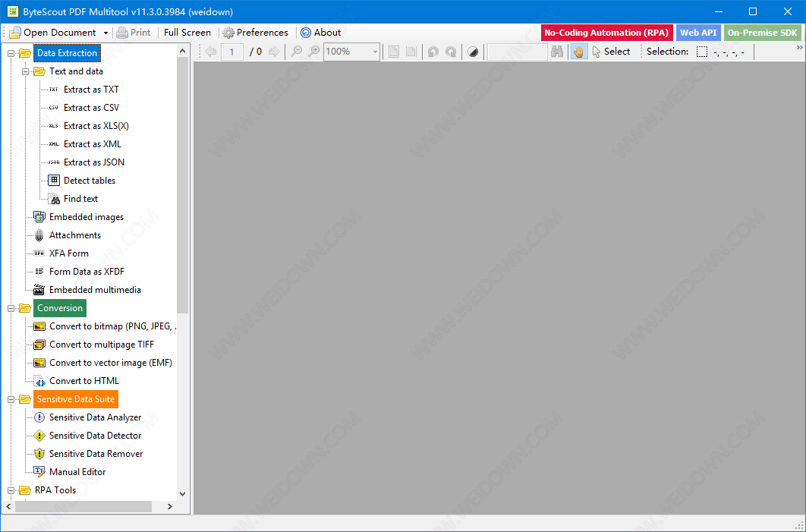
Task: Open the 100% zoom level dropdown
Action: [x=375, y=52]
